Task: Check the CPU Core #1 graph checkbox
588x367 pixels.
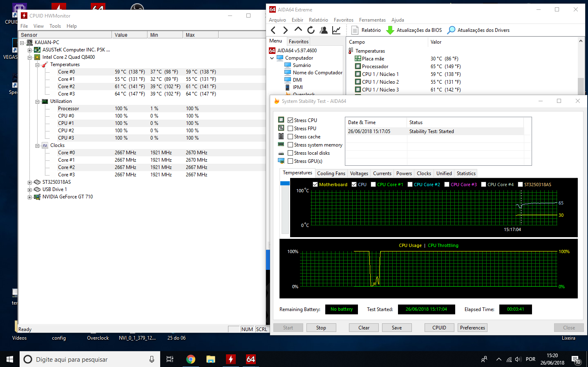Action: pyautogui.click(x=373, y=185)
